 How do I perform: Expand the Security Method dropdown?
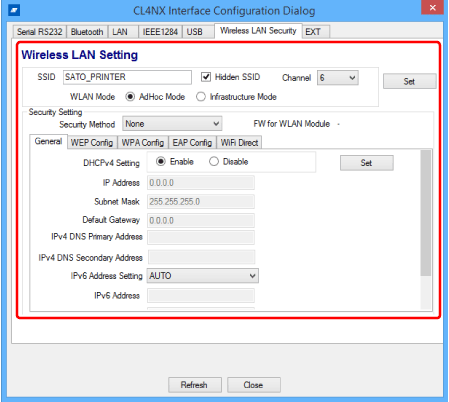click(x=172, y=124)
